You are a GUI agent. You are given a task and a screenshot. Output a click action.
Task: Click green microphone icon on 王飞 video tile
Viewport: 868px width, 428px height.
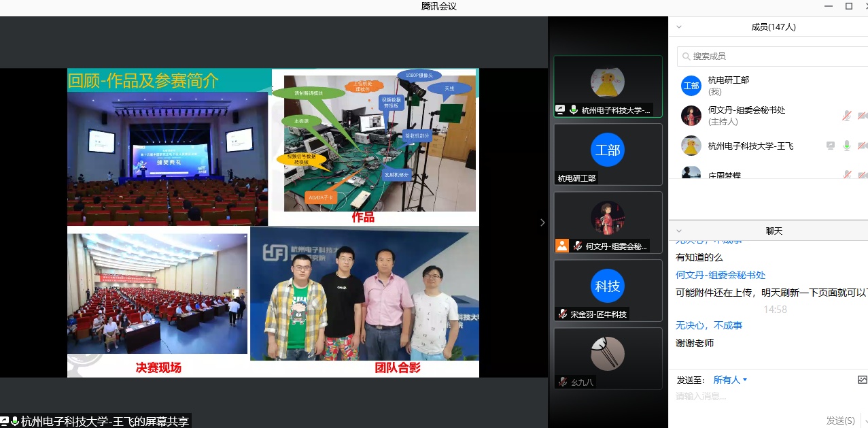(574, 109)
